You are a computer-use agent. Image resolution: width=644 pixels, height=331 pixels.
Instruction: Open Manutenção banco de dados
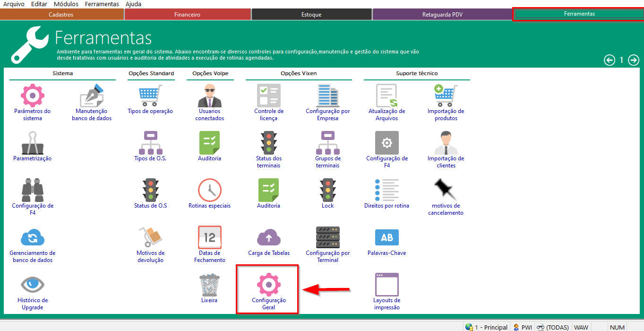click(x=92, y=96)
